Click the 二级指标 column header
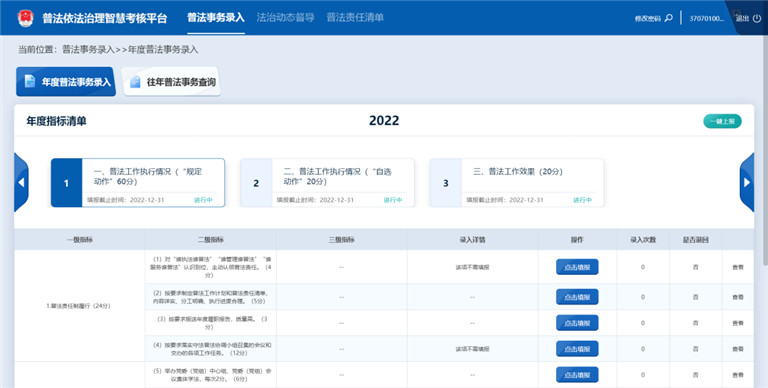The width and height of the screenshot is (768, 388). [x=211, y=240]
